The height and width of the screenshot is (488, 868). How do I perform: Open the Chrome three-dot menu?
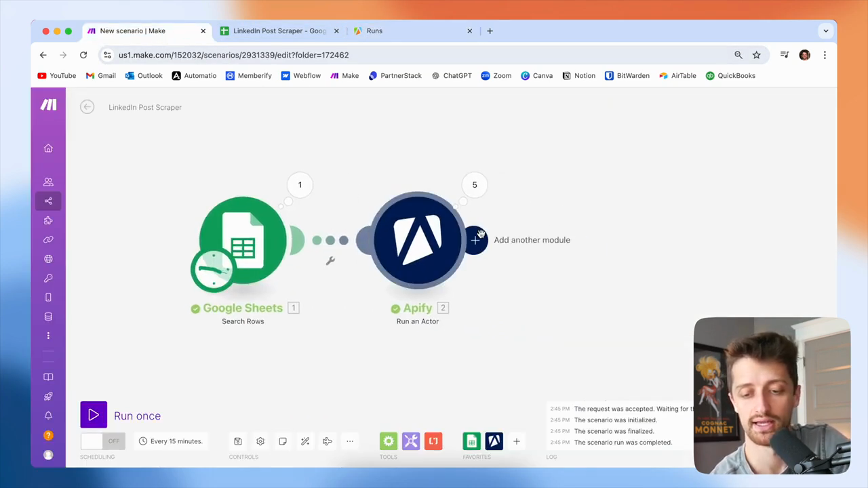pyautogui.click(x=825, y=55)
